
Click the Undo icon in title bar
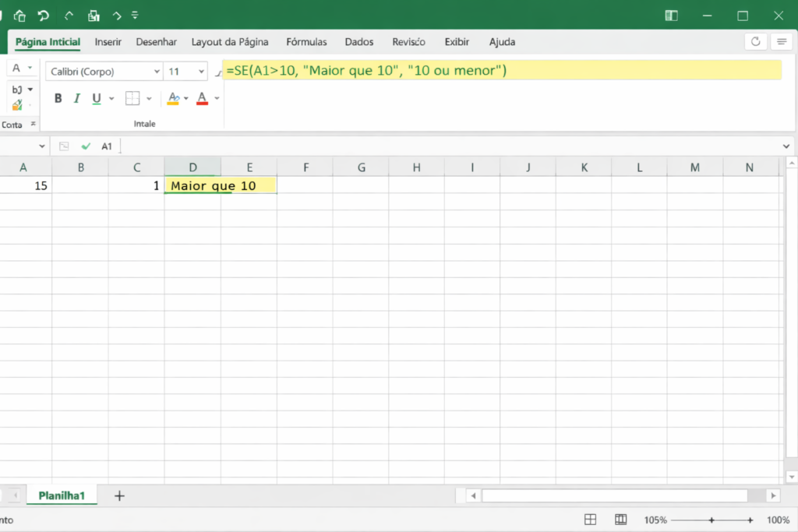tap(44, 16)
